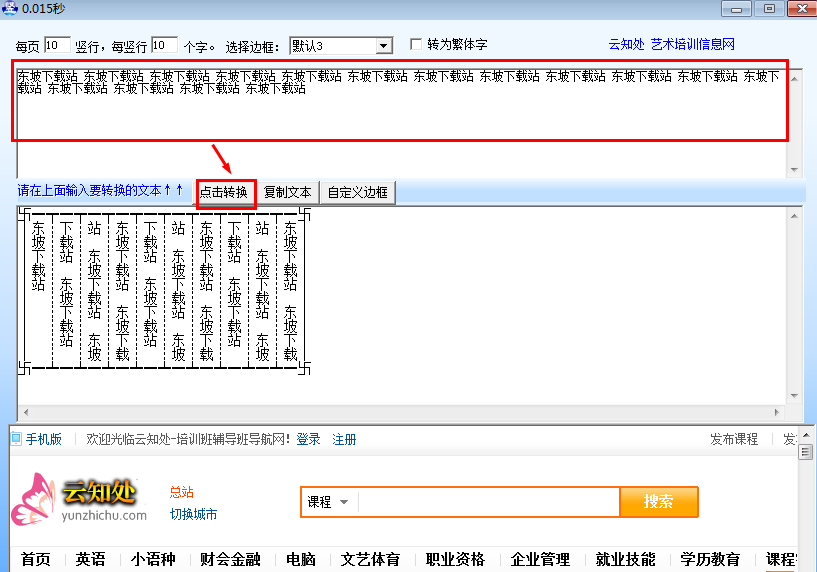The width and height of the screenshot is (817, 572).
Task: Click the 发布课程 link
Action: 734,439
